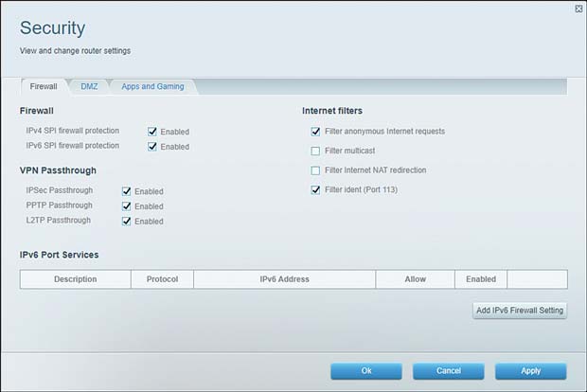
Task: Select the Enabled column header in table
Action: coord(481,279)
